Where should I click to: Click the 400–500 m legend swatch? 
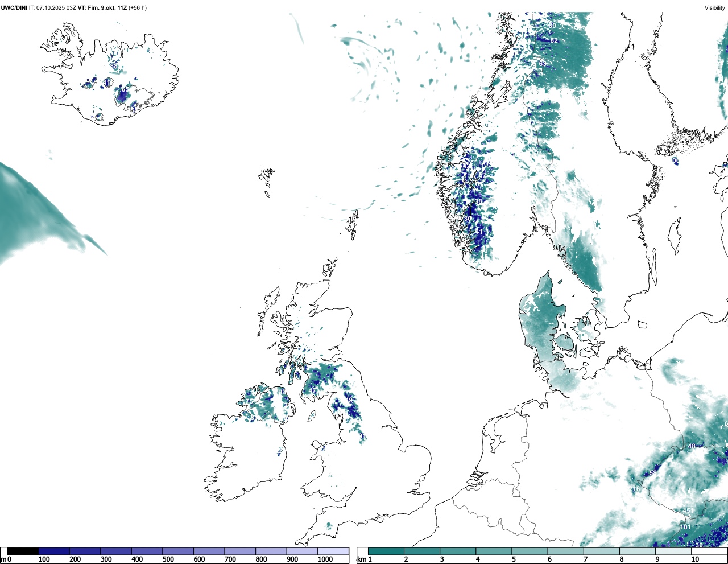(x=147, y=551)
